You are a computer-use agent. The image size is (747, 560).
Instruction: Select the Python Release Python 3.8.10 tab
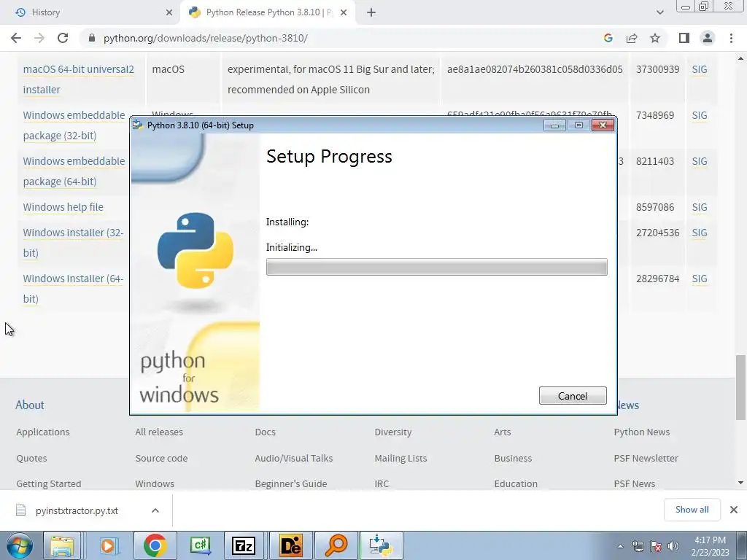pyautogui.click(x=269, y=12)
